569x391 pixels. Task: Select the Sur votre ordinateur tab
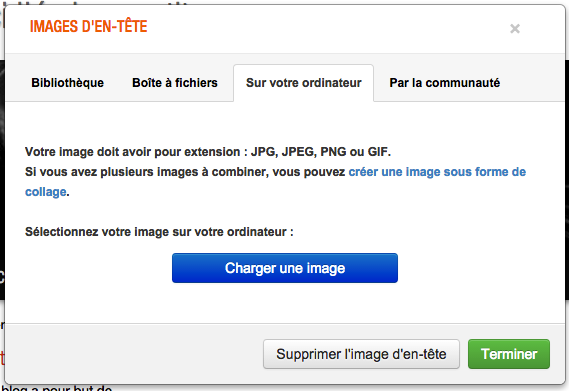[303, 83]
